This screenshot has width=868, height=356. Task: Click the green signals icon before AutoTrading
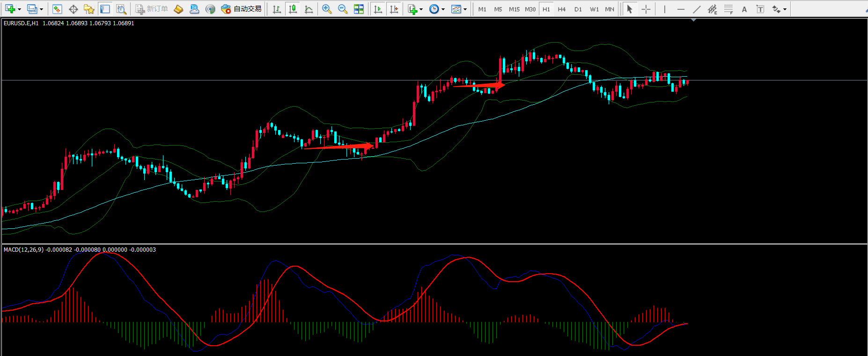click(x=211, y=9)
